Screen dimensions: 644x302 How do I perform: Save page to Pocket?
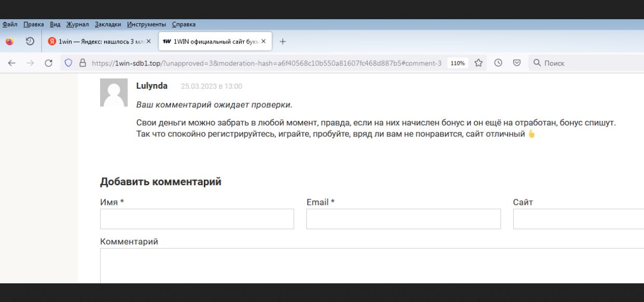coord(516,63)
